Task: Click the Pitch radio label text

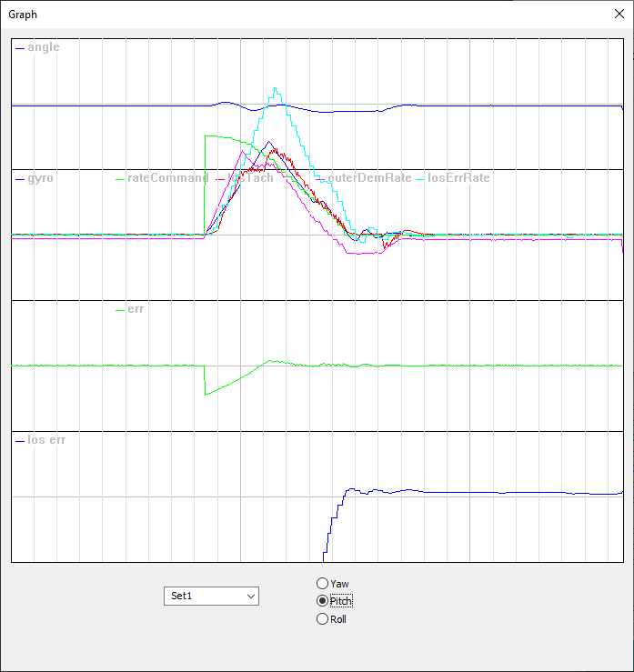Action: click(341, 601)
